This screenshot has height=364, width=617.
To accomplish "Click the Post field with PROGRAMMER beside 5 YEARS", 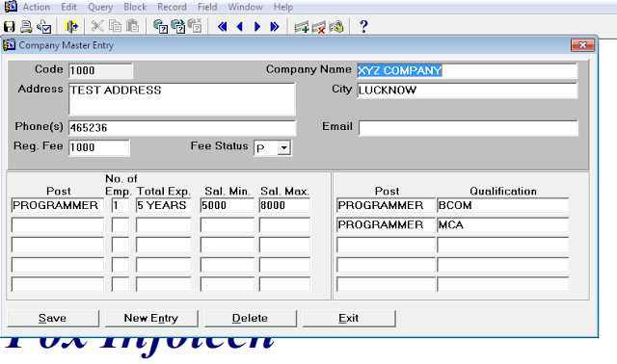I will pyautogui.click(x=58, y=205).
